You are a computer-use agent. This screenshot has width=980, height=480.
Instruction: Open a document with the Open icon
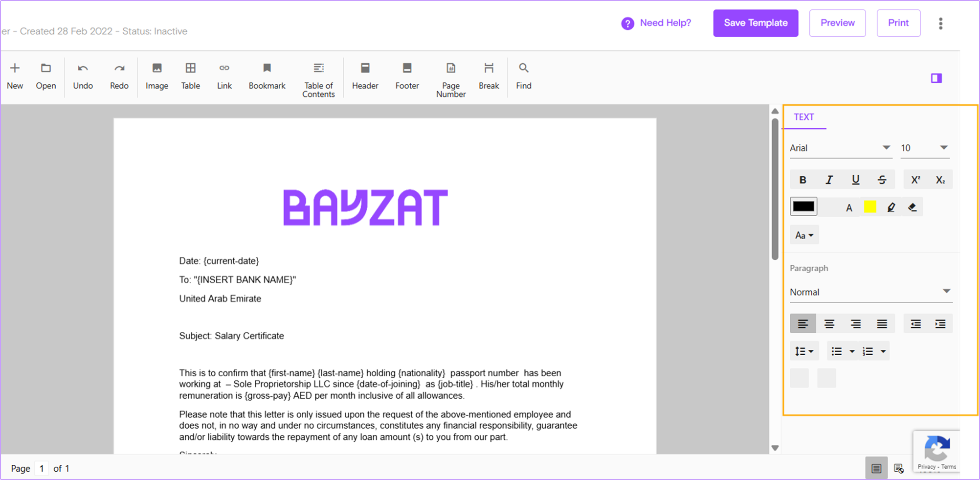click(x=45, y=69)
